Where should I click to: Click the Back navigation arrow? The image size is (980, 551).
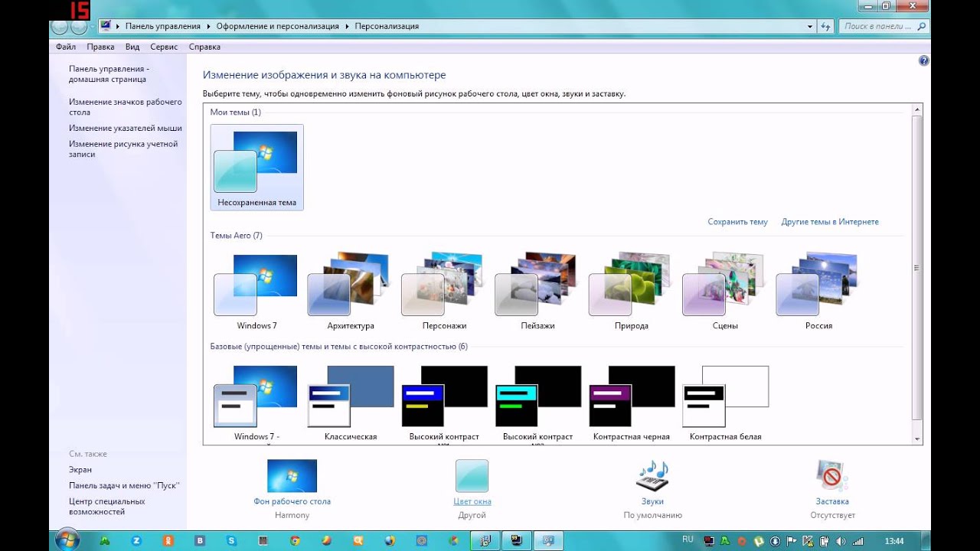click(x=60, y=27)
